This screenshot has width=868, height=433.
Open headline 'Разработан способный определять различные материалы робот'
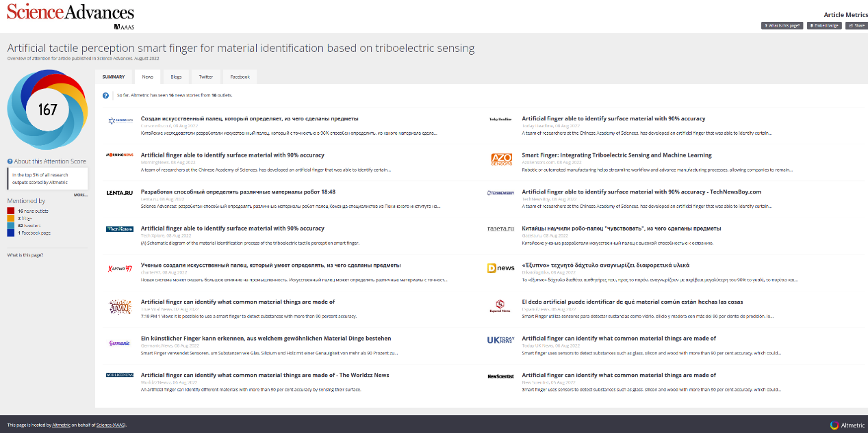(x=238, y=192)
